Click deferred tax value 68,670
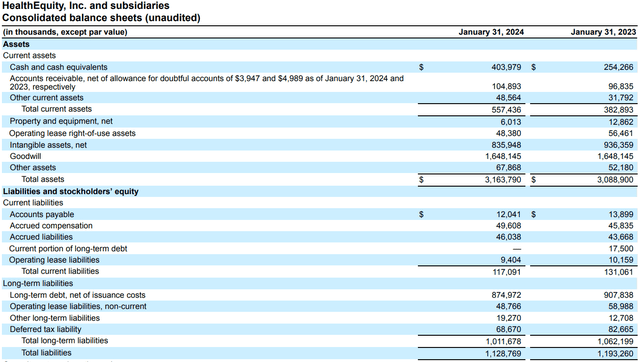The height and width of the screenshot is (362, 640). [509, 329]
